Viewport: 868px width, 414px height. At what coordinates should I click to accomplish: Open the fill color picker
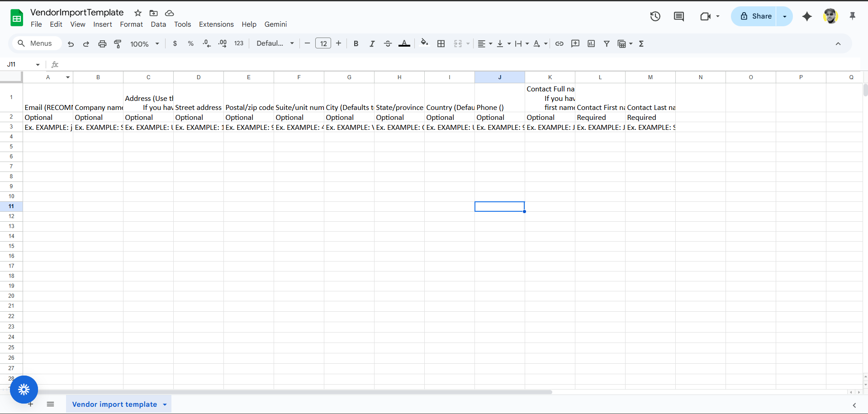coord(424,43)
